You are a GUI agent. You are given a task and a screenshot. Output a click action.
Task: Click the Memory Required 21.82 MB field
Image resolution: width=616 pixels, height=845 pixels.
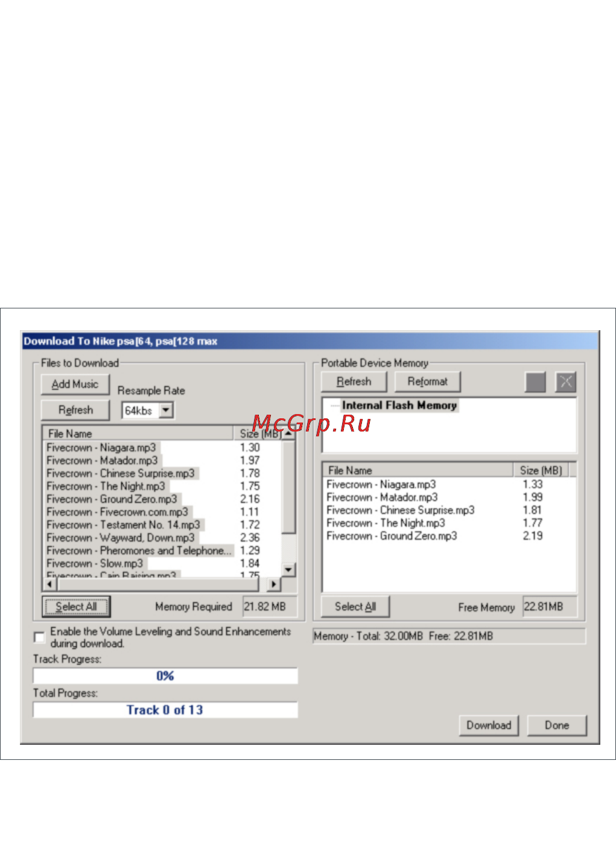[270, 607]
